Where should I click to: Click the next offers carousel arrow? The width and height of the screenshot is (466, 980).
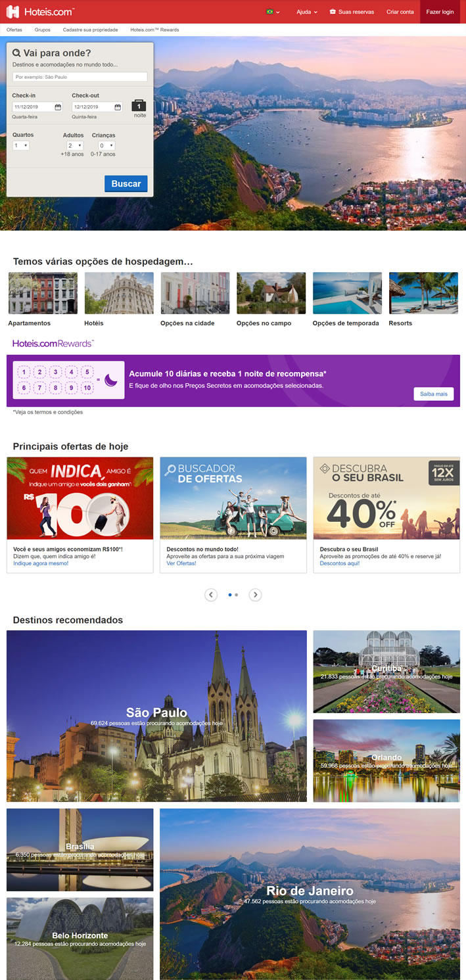[x=255, y=595]
